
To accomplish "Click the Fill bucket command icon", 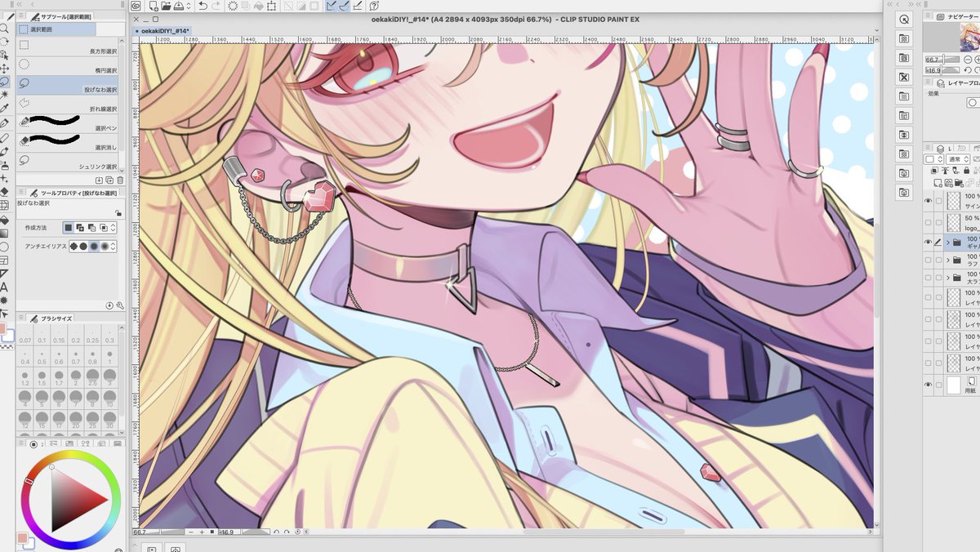I will point(259,6).
